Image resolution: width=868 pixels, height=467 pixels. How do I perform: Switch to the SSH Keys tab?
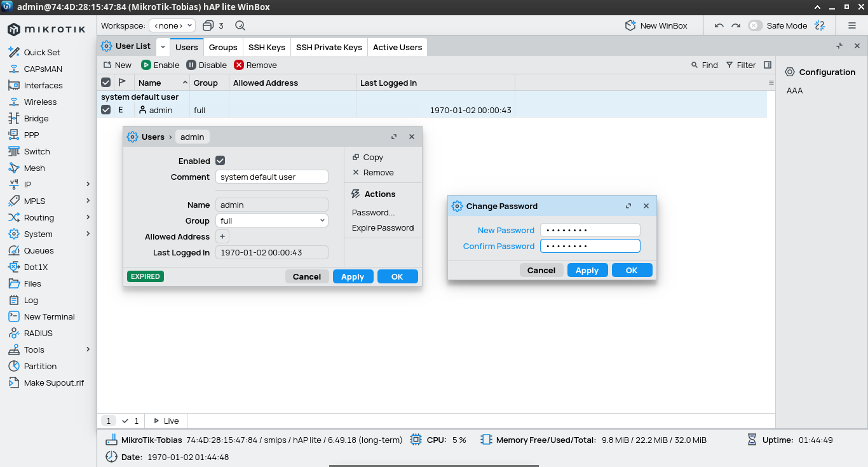pos(266,47)
